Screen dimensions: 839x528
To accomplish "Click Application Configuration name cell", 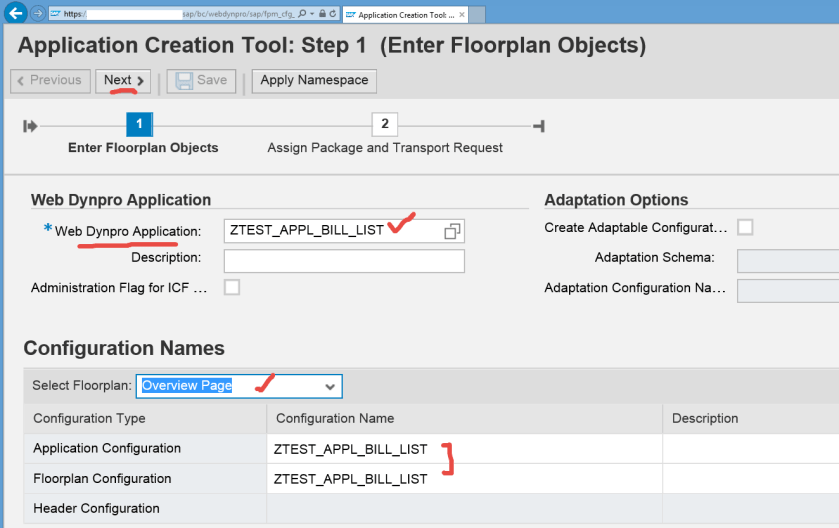I will pyautogui.click(x=464, y=449).
